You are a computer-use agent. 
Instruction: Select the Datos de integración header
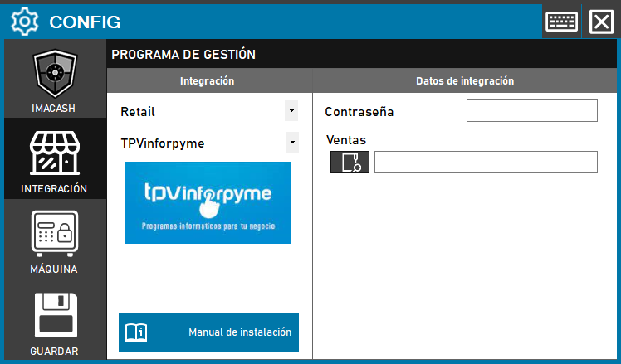pos(465,81)
